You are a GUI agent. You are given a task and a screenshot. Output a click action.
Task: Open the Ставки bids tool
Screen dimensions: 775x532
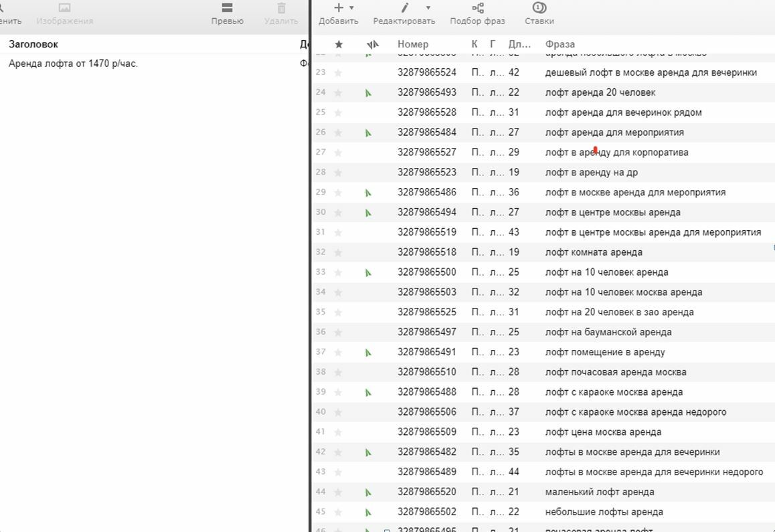tap(539, 14)
